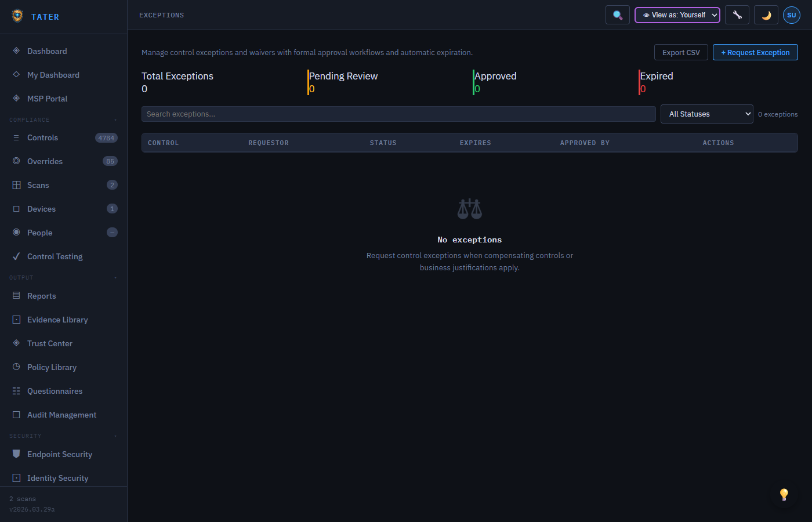This screenshot has height=522, width=812.
Task: Go to Control Testing
Action: [64, 256]
